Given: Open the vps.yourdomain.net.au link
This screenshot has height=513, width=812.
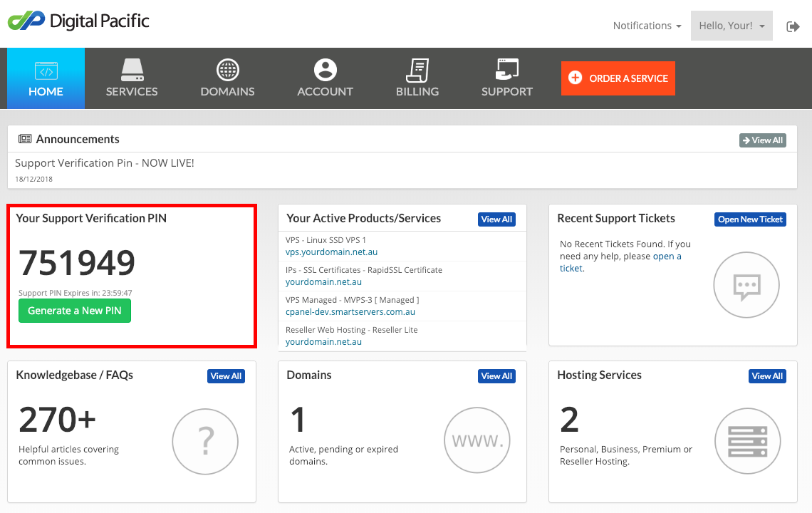Looking at the screenshot, I should coord(331,252).
